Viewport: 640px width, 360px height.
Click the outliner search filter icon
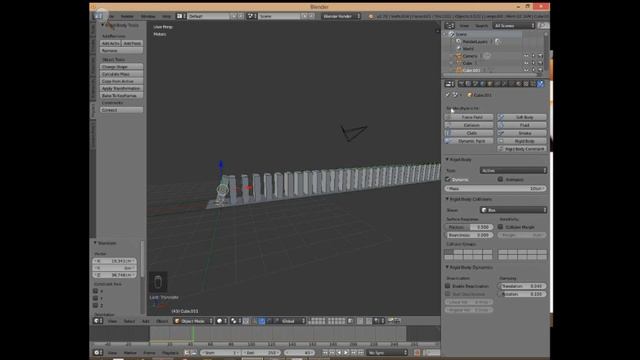[543, 26]
